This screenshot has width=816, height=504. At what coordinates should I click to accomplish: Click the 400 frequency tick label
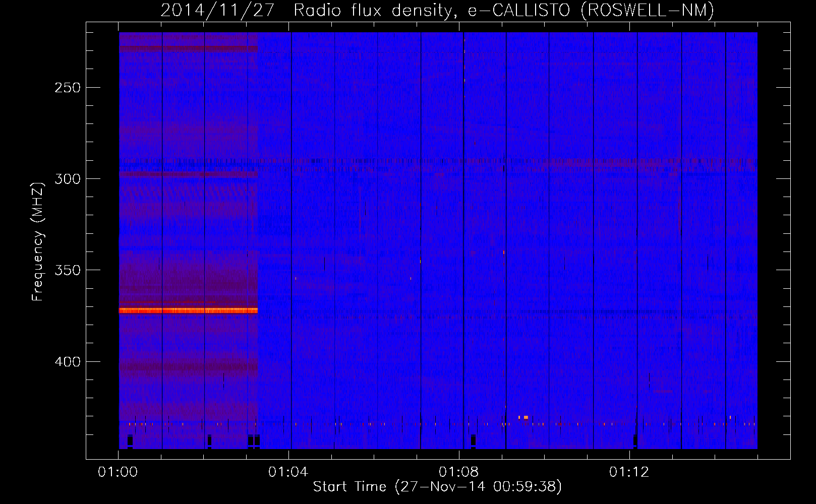pos(68,362)
